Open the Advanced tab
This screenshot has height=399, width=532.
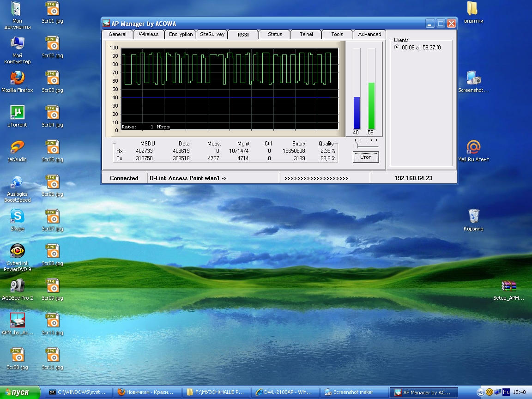(369, 34)
